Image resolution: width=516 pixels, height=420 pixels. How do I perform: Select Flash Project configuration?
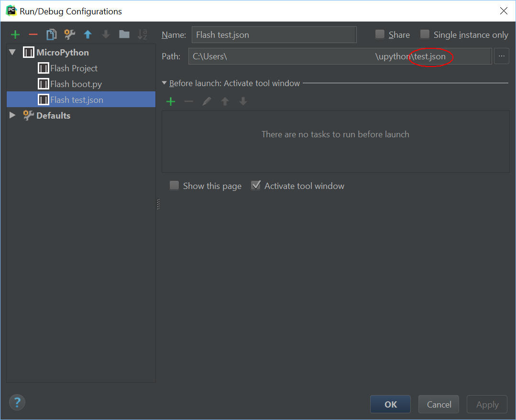(74, 68)
